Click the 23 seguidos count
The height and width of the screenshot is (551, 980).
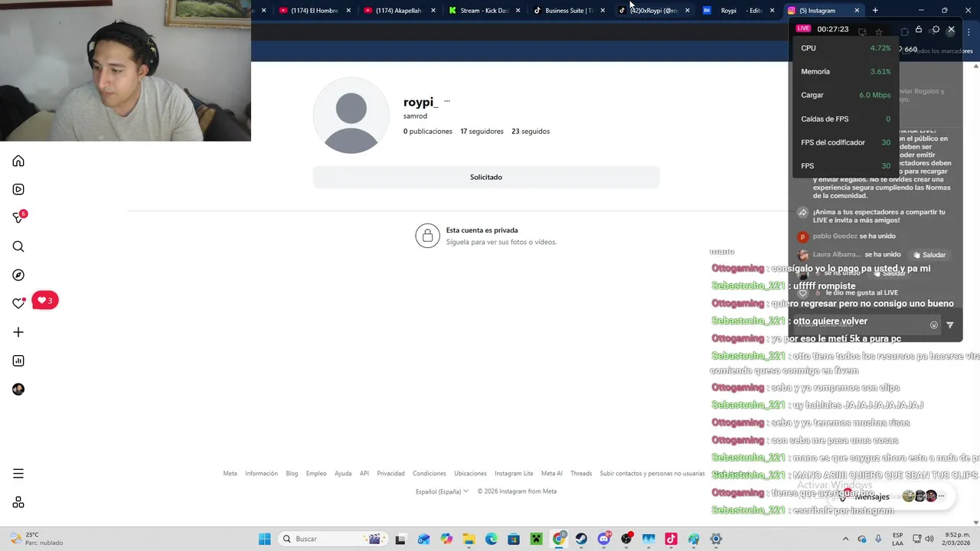531,131
